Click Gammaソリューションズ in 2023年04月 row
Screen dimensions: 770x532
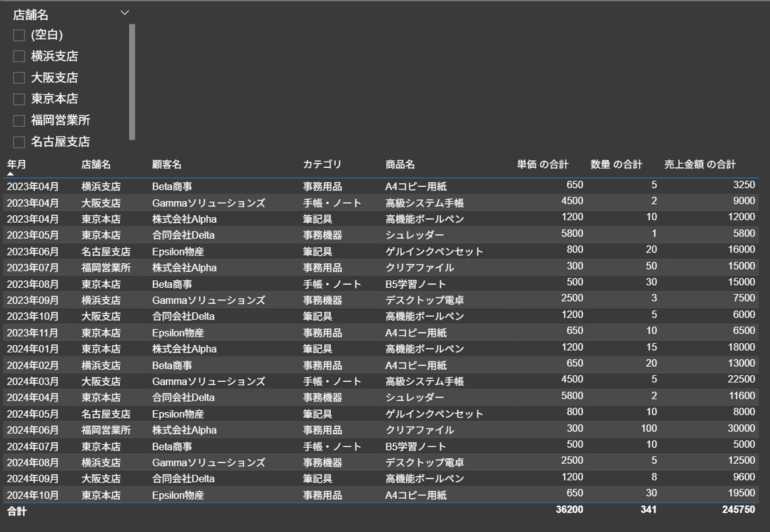coord(208,203)
